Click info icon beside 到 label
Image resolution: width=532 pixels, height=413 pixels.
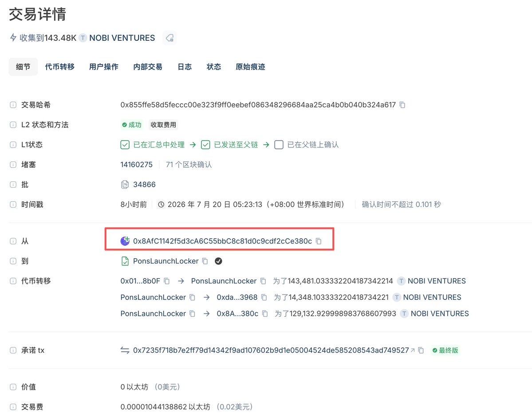coord(13,261)
